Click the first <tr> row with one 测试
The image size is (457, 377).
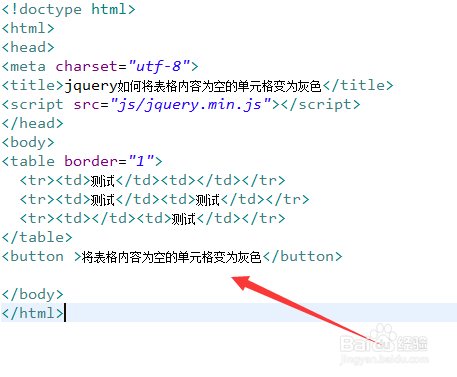(152, 181)
